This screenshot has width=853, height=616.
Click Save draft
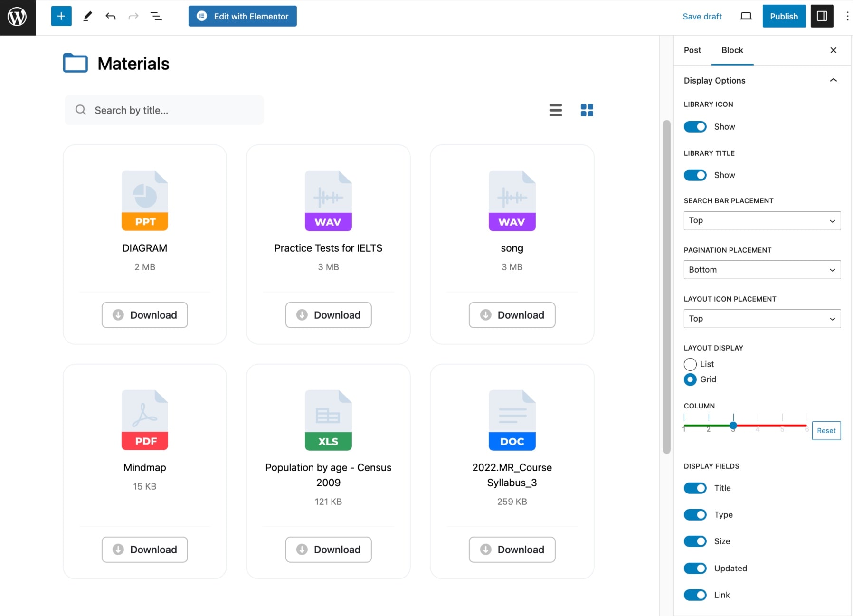(702, 17)
